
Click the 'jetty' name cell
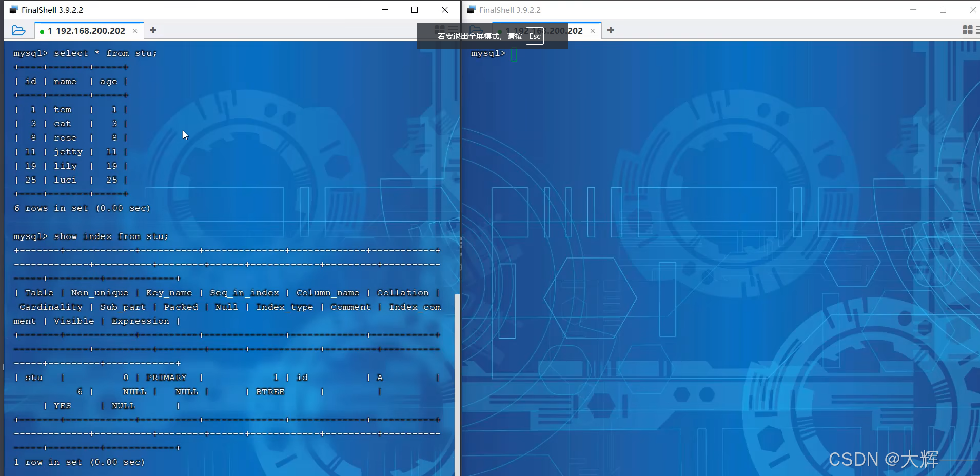pos(68,152)
